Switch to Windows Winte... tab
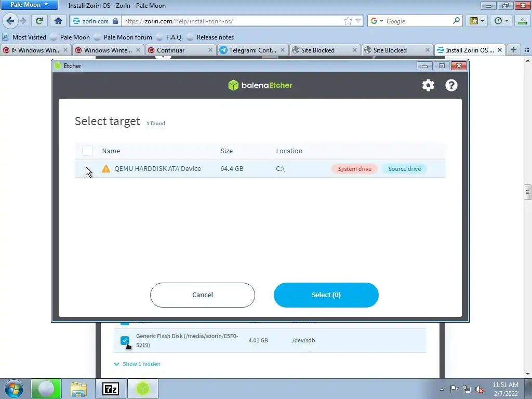The image size is (532, 399). 108,50
